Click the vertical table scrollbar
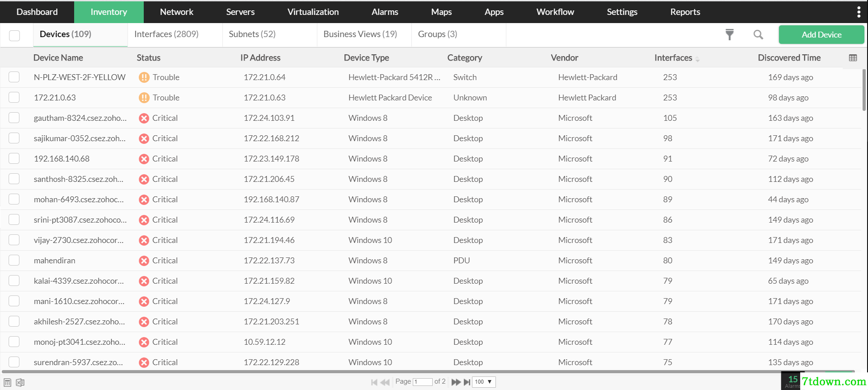Screen dimensions: 868x390 click(x=864, y=90)
